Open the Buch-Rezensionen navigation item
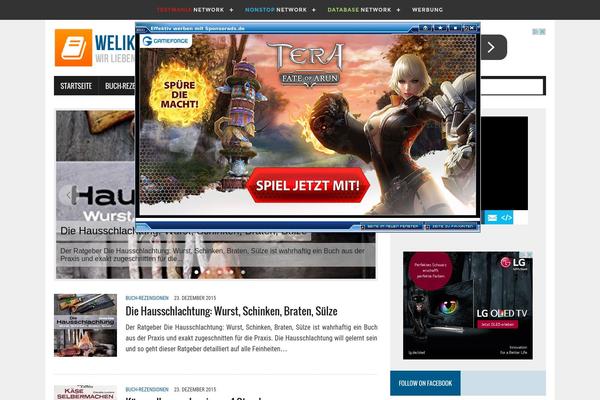Screen dimensions: 600x400 (119, 86)
